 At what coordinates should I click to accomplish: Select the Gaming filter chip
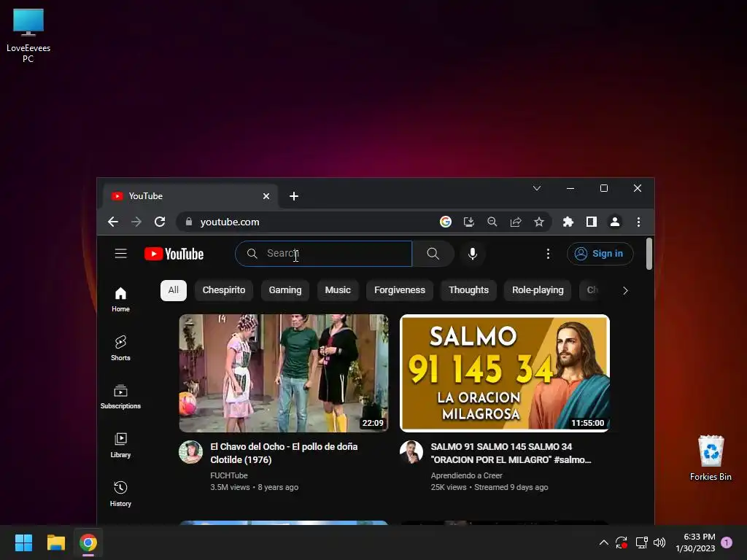pyautogui.click(x=285, y=290)
